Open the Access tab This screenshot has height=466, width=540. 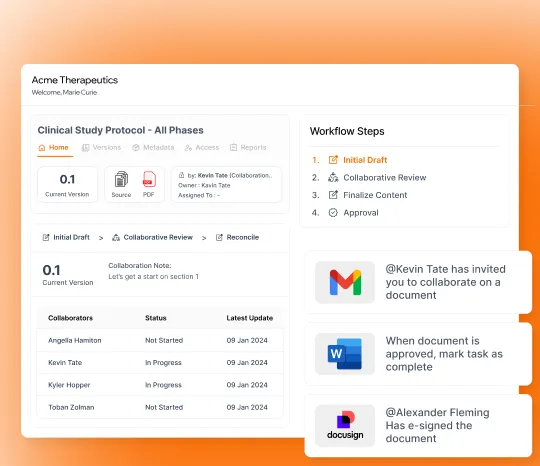[202, 147]
